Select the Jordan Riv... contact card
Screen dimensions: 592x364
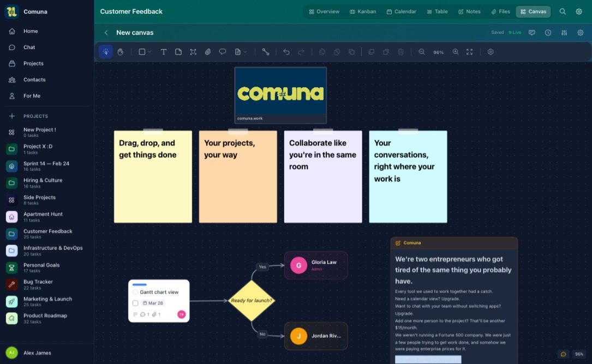click(x=315, y=336)
